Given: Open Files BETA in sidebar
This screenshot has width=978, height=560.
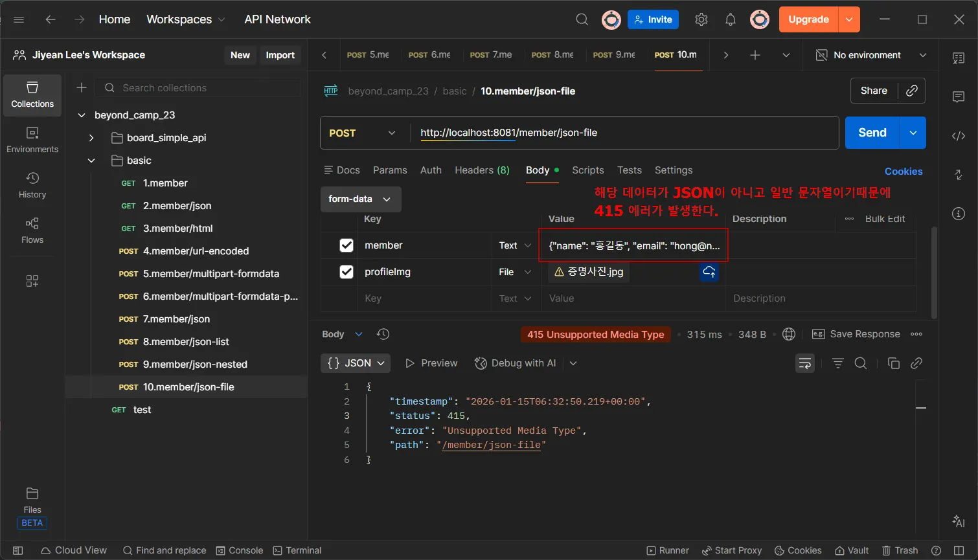Looking at the screenshot, I should (x=32, y=507).
